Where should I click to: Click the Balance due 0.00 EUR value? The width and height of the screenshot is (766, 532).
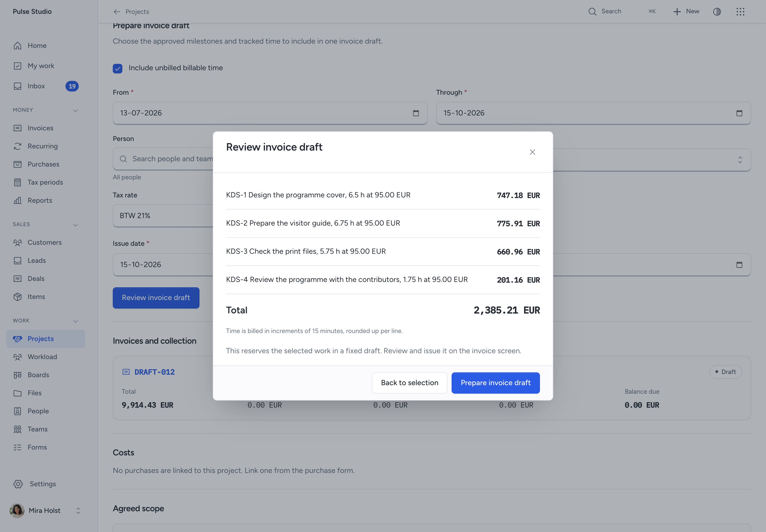coord(642,405)
